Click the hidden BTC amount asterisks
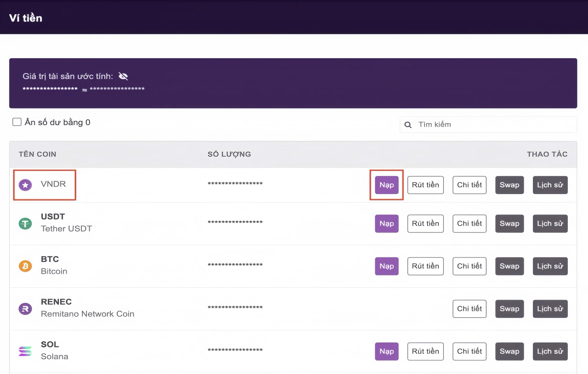The image size is (588, 374). [x=235, y=265]
